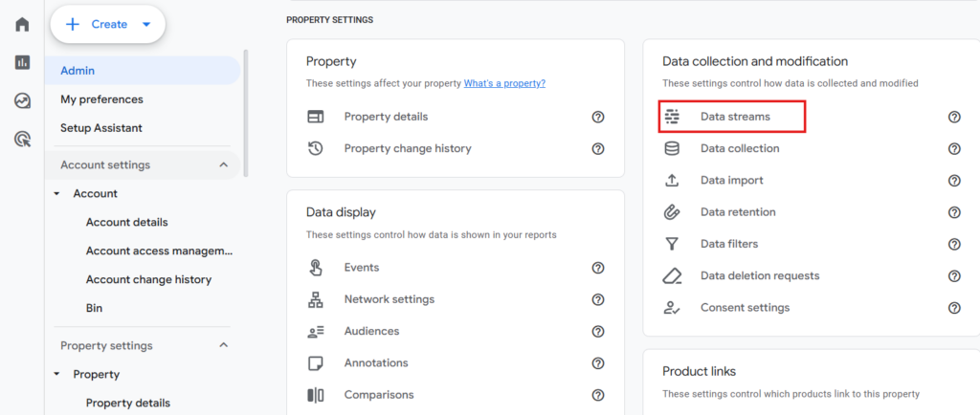Collapse the Account settings section
The height and width of the screenshot is (415, 980).
(224, 164)
